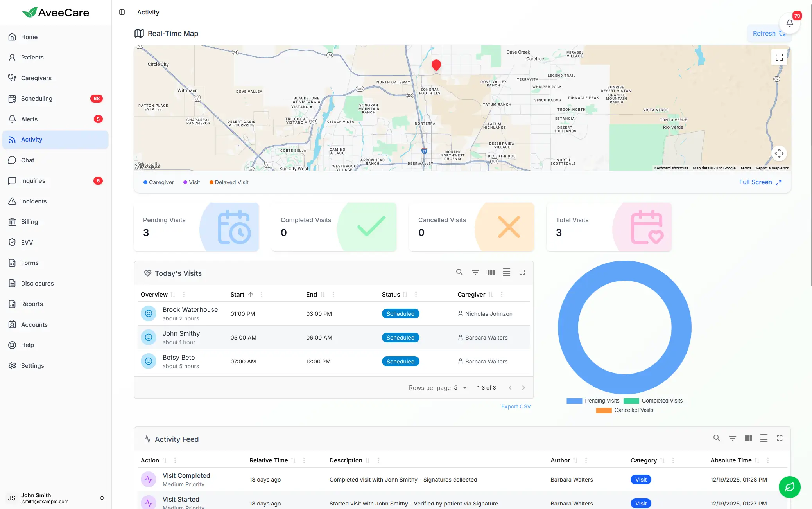Open the EVV section
The height and width of the screenshot is (509, 812).
point(27,242)
